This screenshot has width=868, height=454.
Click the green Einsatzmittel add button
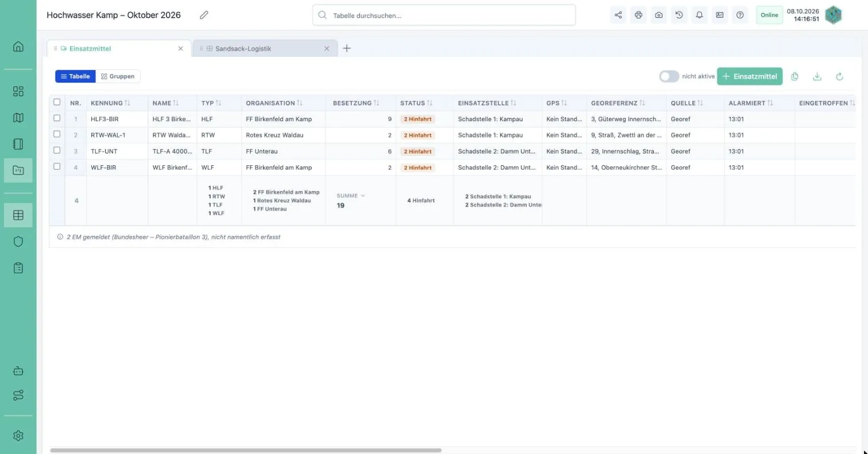(750, 76)
